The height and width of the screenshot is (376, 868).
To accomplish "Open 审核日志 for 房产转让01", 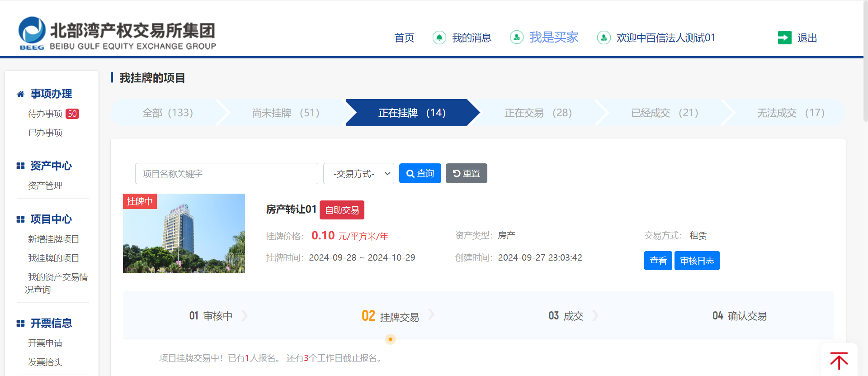I will pos(697,261).
